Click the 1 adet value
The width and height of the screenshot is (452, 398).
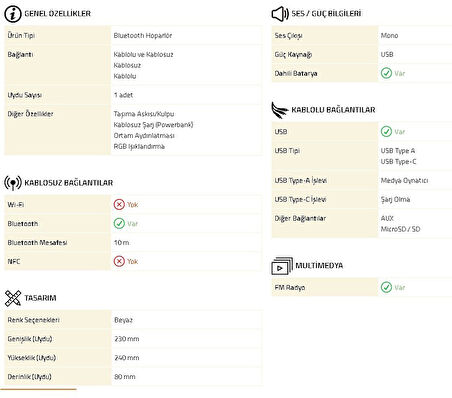pos(123,95)
